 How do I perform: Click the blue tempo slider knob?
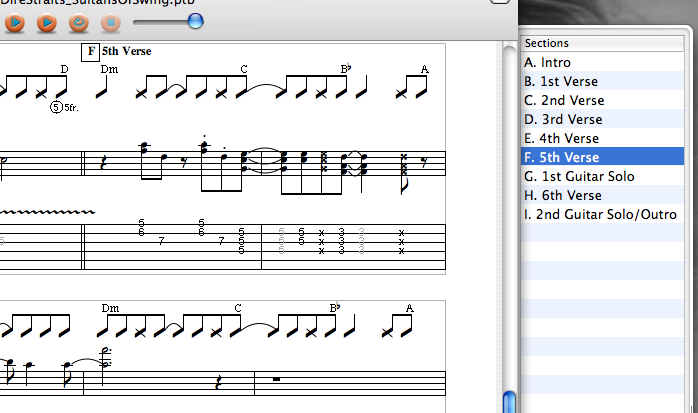pos(195,21)
